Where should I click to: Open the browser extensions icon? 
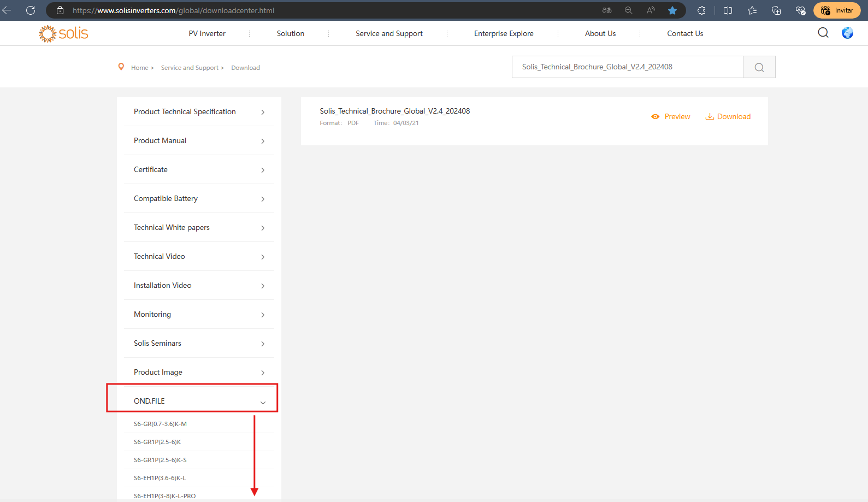pos(701,10)
